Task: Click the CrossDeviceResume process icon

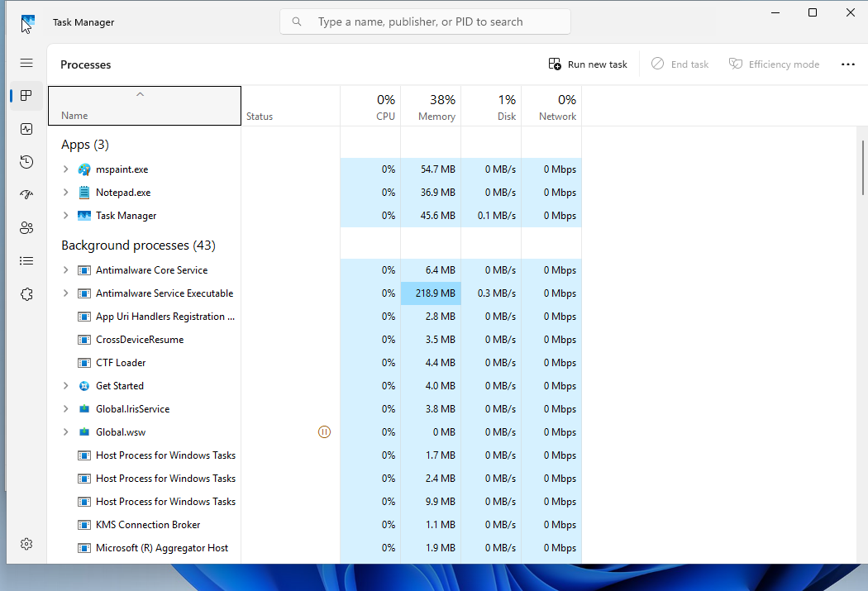Action: click(x=84, y=340)
